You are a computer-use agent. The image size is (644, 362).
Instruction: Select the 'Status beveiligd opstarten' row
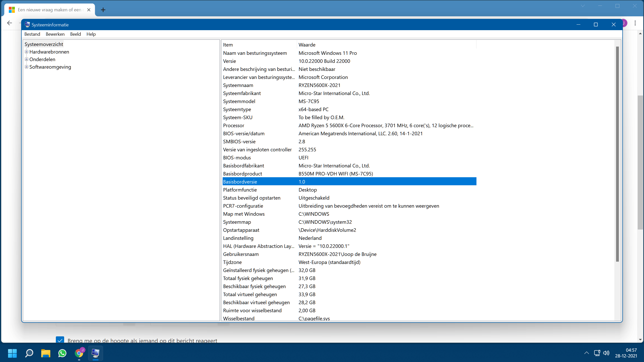coord(349,198)
